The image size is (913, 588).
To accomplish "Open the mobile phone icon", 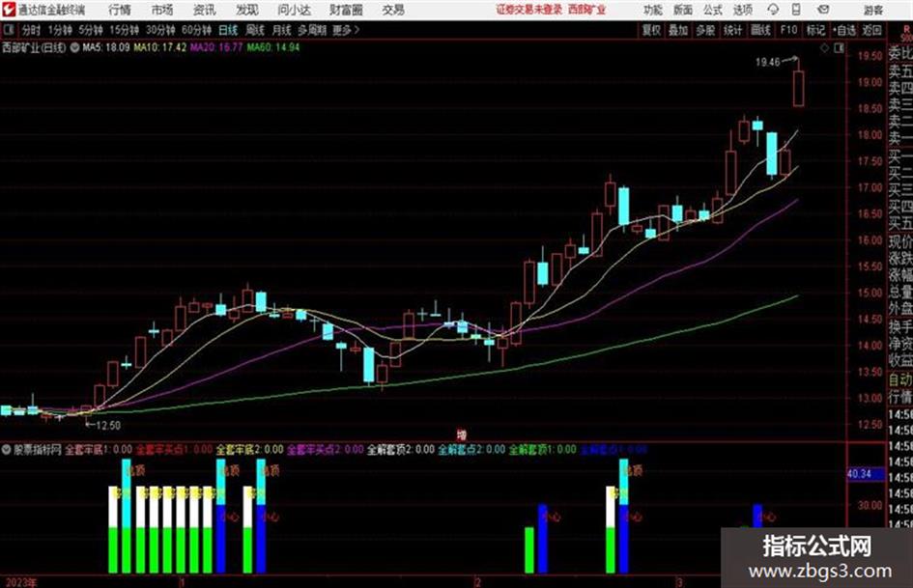I will click(796, 10).
